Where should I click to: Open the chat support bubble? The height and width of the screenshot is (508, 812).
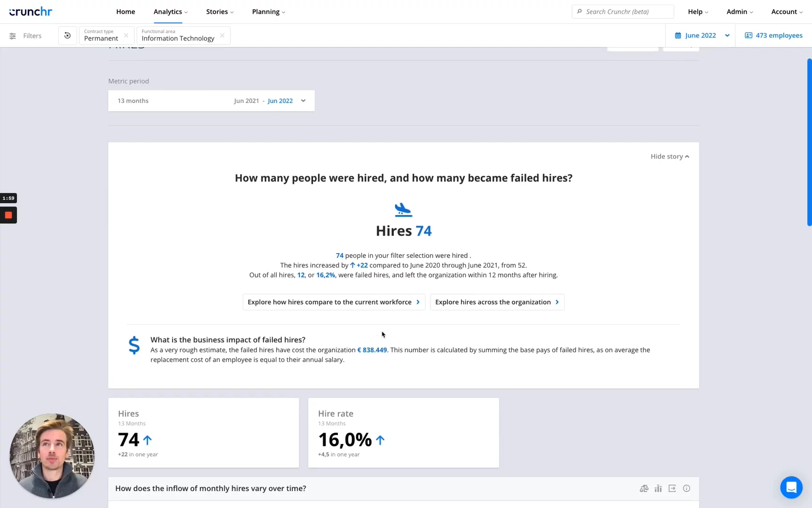point(791,487)
